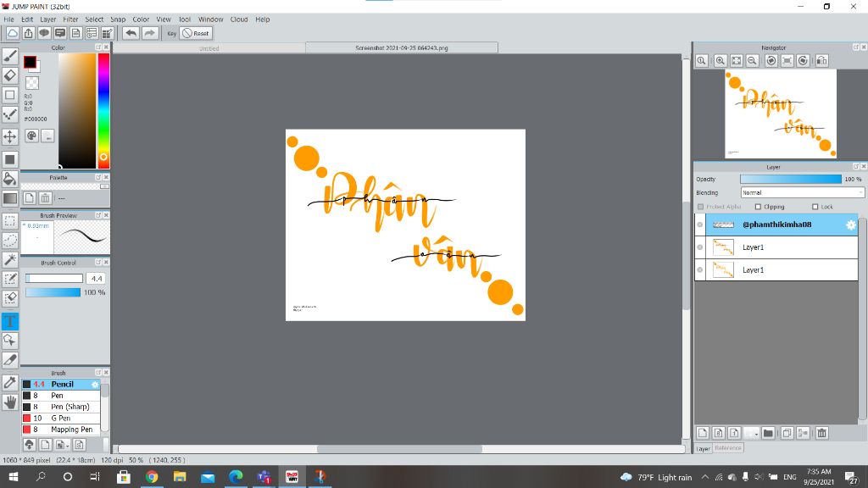Toggle the Clipping checkbox
The image size is (868, 488).
(x=759, y=207)
